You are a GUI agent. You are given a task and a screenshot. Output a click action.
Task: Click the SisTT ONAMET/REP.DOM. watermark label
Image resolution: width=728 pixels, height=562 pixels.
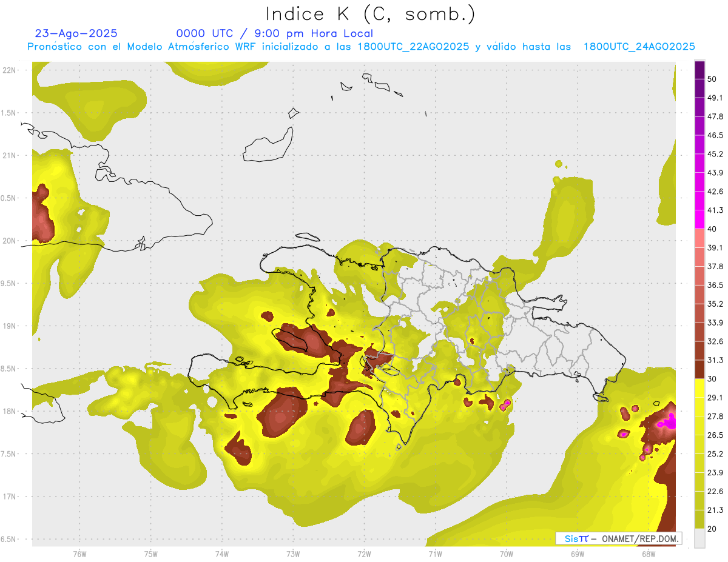pos(618,538)
